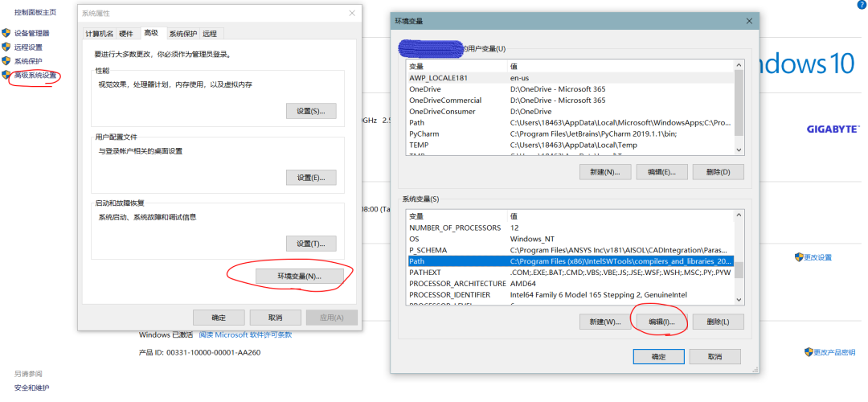Click 新建(W)... for system variables
The width and height of the screenshot is (868, 402).
point(606,321)
